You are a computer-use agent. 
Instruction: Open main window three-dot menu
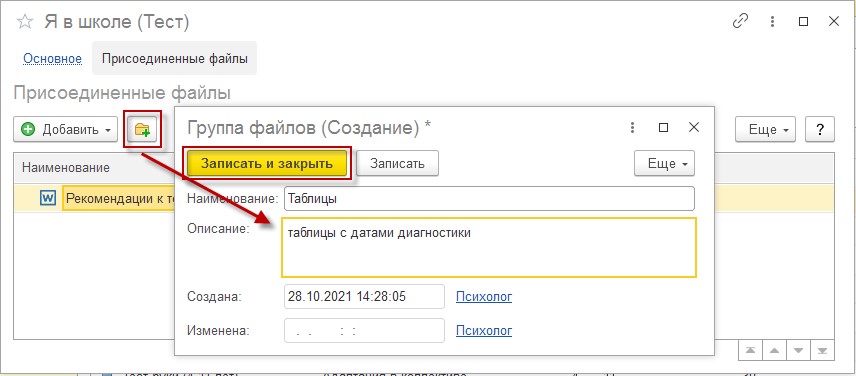tap(772, 22)
